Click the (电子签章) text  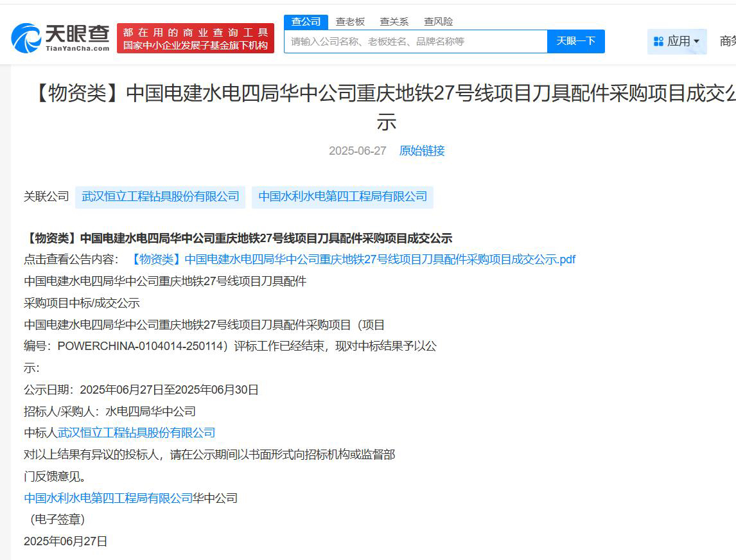tap(57, 520)
